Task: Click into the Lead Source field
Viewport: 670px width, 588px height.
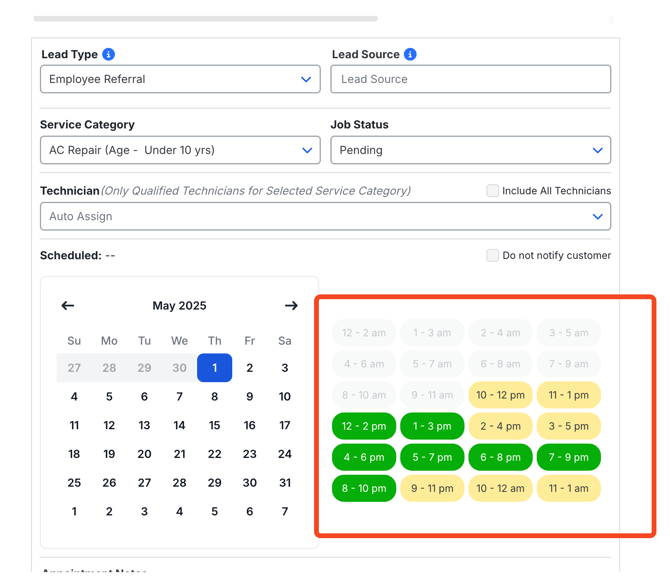Action: [470, 79]
